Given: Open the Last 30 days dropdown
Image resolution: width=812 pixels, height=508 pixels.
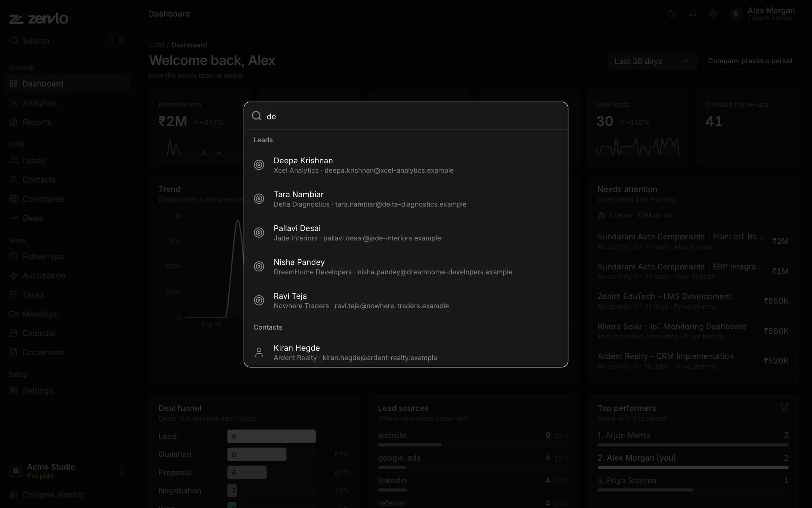Looking at the screenshot, I should (x=652, y=61).
